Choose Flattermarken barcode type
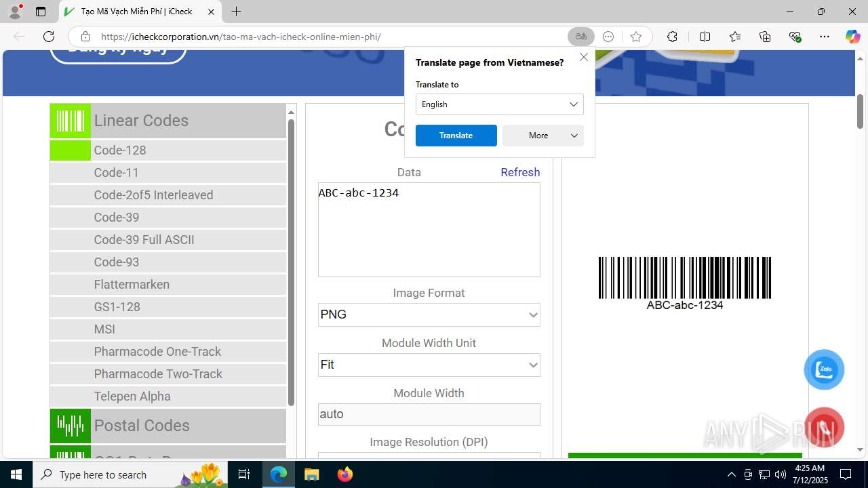The height and width of the screenshot is (488, 868). (168, 285)
